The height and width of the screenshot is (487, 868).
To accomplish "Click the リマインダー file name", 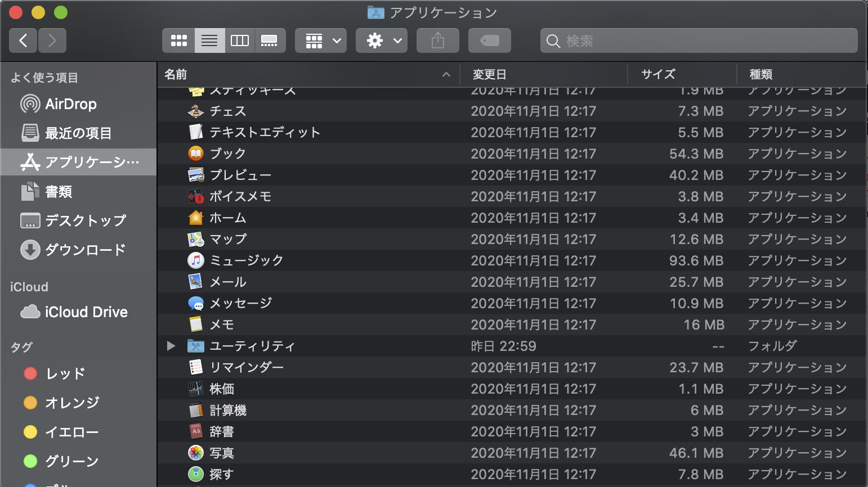I will click(247, 367).
